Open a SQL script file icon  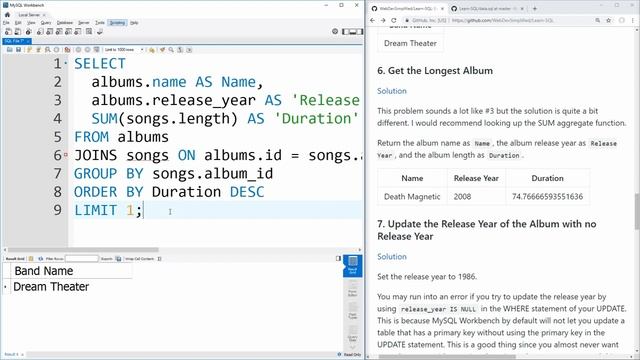click(x=18, y=32)
